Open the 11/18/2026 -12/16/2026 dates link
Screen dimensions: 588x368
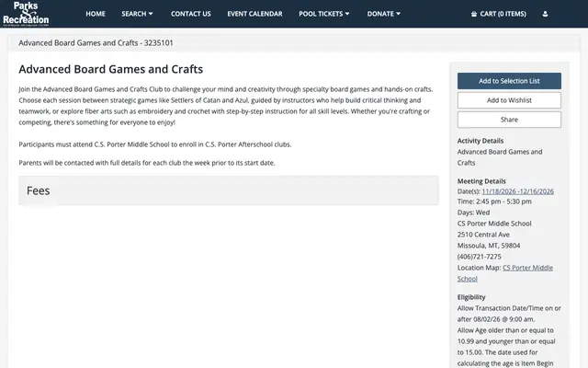click(x=517, y=191)
